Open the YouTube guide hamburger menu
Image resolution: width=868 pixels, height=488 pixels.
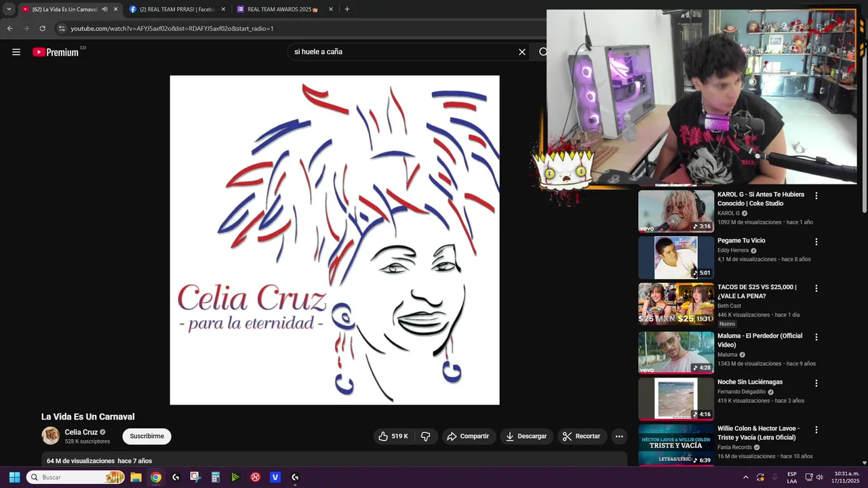tap(16, 52)
